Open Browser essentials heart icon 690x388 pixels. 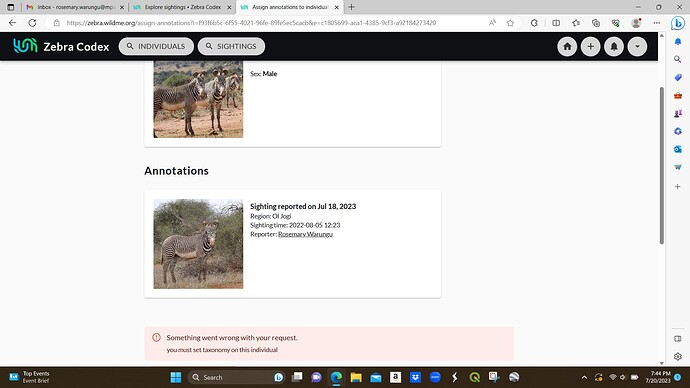[616, 23]
